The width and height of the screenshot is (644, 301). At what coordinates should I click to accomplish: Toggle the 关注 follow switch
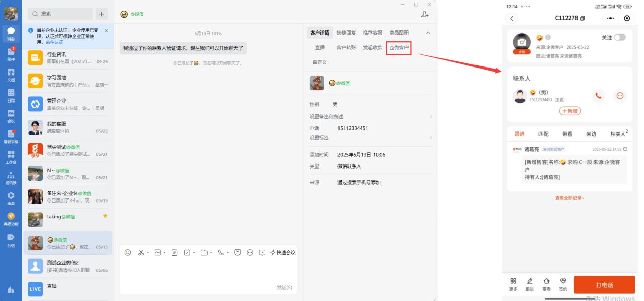(619, 37)
